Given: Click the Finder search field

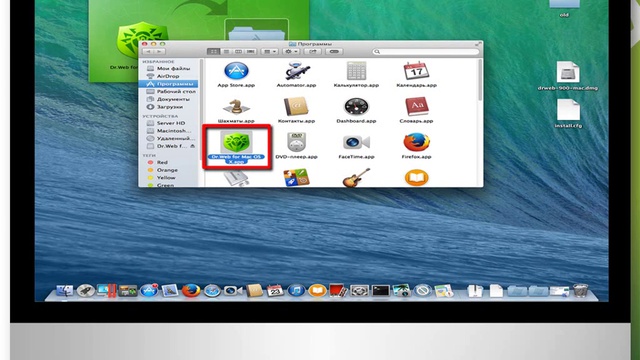Looking at the screenshot, I should tap(425, 52).
